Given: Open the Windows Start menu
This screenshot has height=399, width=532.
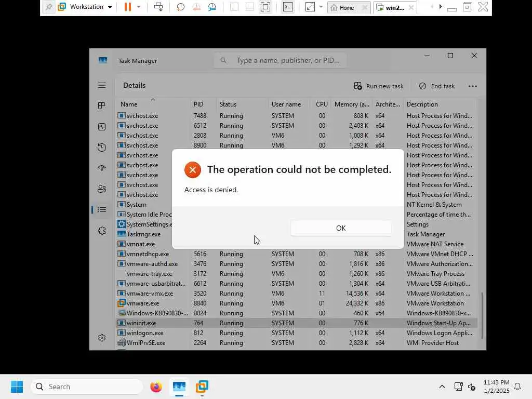Looking at the screenshot, I should pyautogui.click(x=17, y=387).
